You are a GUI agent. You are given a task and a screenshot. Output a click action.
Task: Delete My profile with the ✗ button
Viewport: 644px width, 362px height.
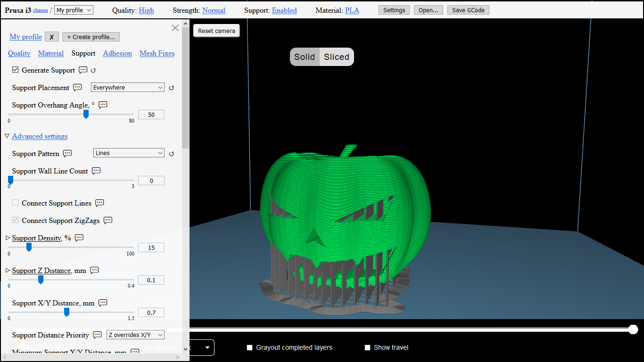pyautogui.click(x=52, y=37)
